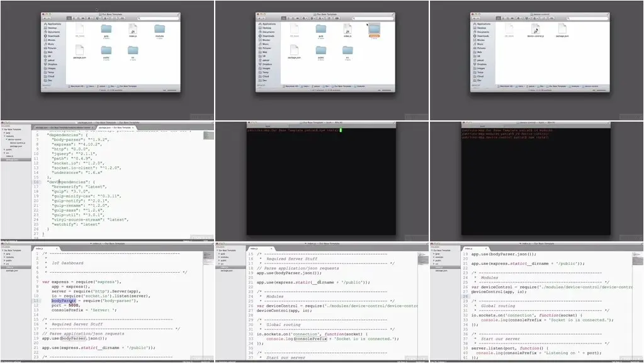Screen dimensions: 644x363
Task: Click 'modules' path bar segment in device-control Finder window
Action: point(575,86)
